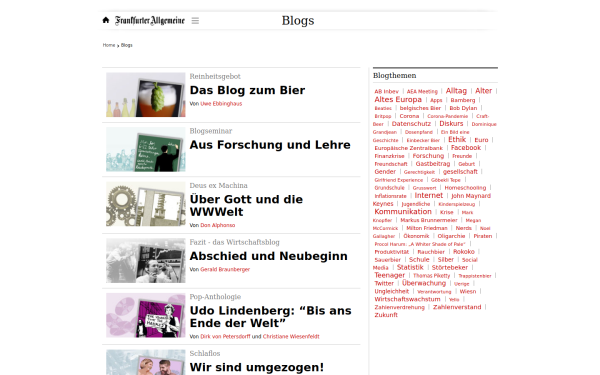Select the Schule tag
600x375 pixels.
coord(419,259)
